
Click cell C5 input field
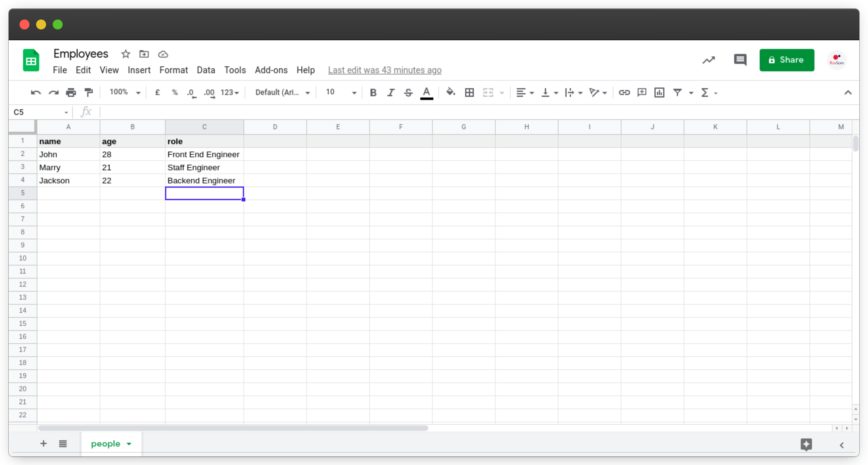point(204,193)
